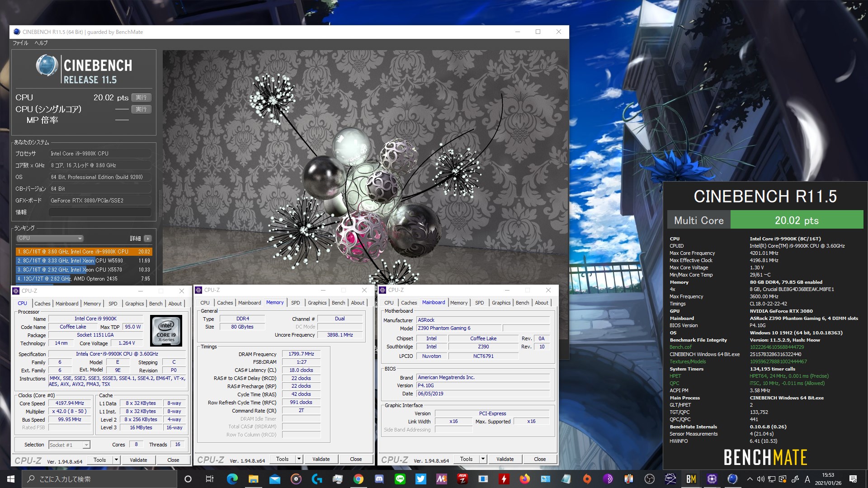This screenshot has height=488, width=868.
Task: Click Validate in middle CPU-Z window
Action: [321, 459]
